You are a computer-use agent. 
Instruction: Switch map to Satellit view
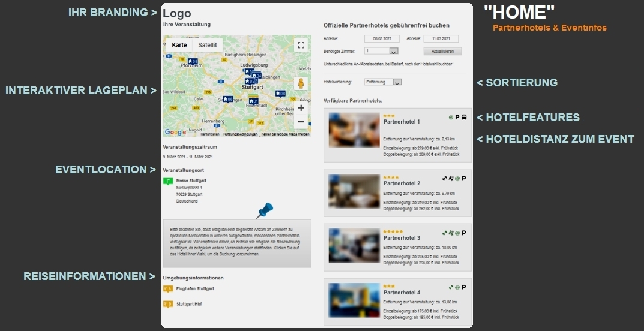click(208, 45)
